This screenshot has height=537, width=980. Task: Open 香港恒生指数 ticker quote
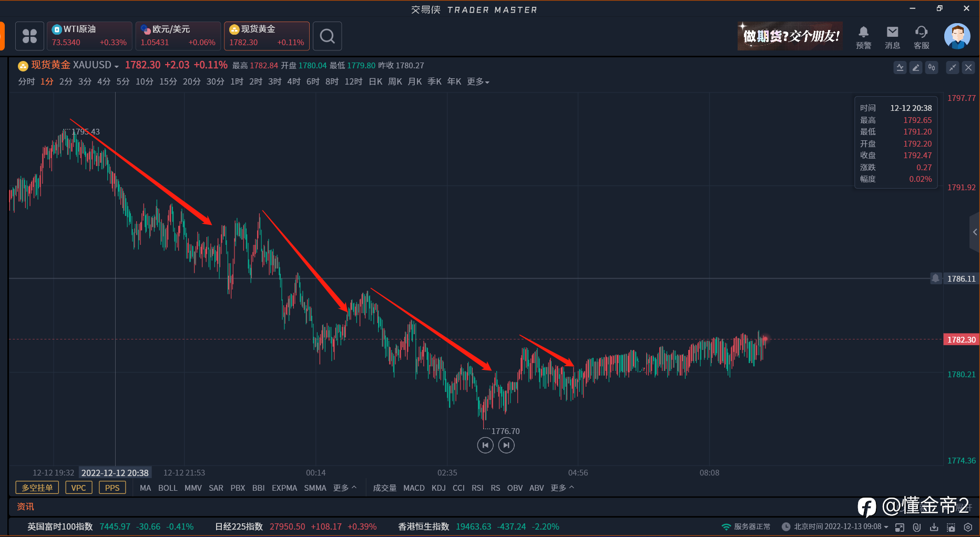click(478, 526)
